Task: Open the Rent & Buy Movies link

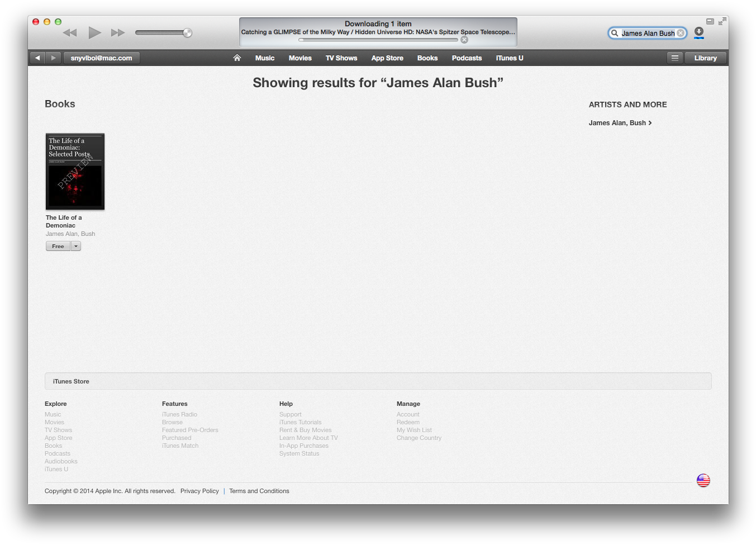Action: tap(305, 430)
